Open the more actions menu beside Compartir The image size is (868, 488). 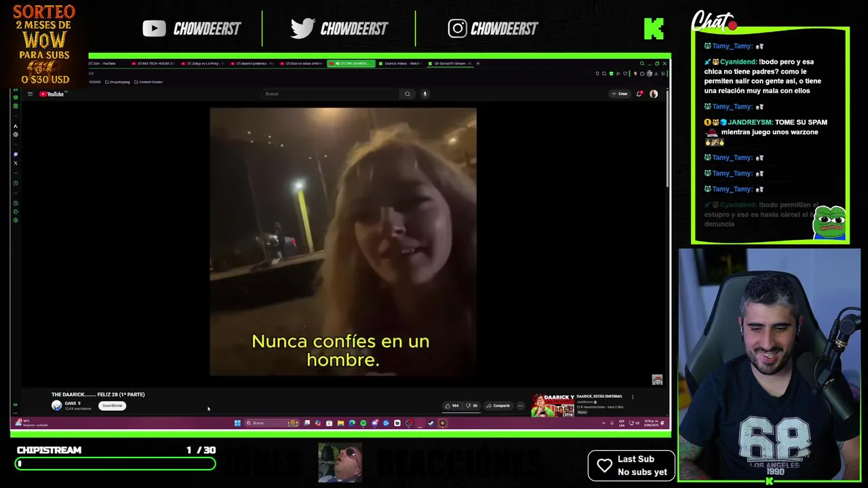(520, 406)
